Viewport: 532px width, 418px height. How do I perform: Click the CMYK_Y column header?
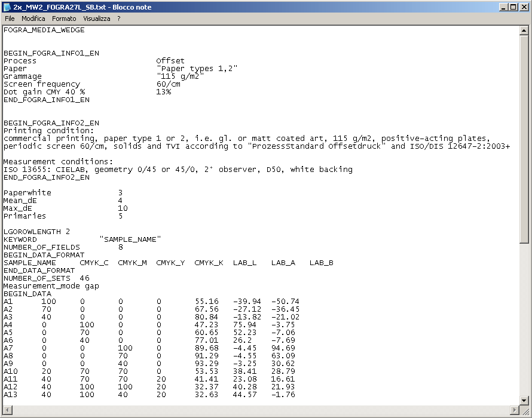pyautogui.click(x=171, y=263)
